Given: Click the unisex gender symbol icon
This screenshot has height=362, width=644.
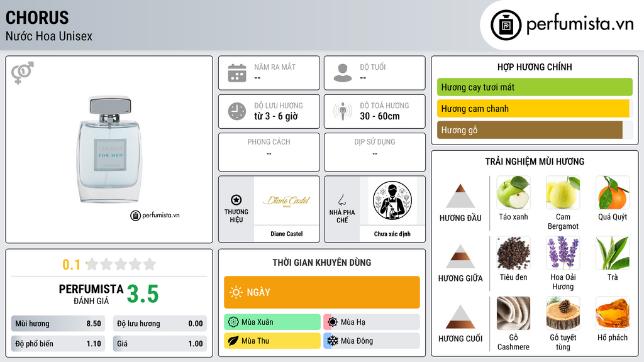Looking at the screenshot, I should coord(23,73).
